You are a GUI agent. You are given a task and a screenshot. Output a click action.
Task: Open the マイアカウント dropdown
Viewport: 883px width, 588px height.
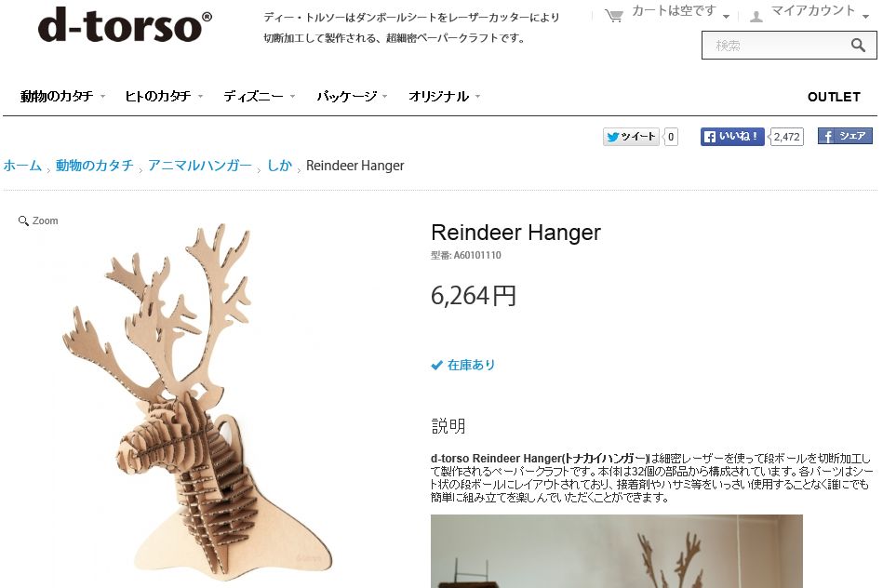[x=820, y=11]
